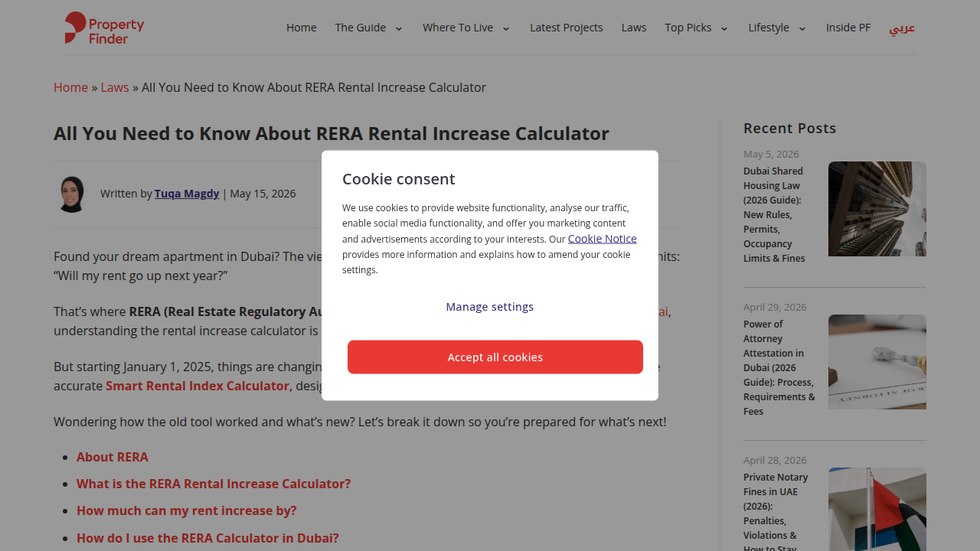Click the Recent Posts heading
This screenshot has width=980, height=551.
tap(789, 129)
